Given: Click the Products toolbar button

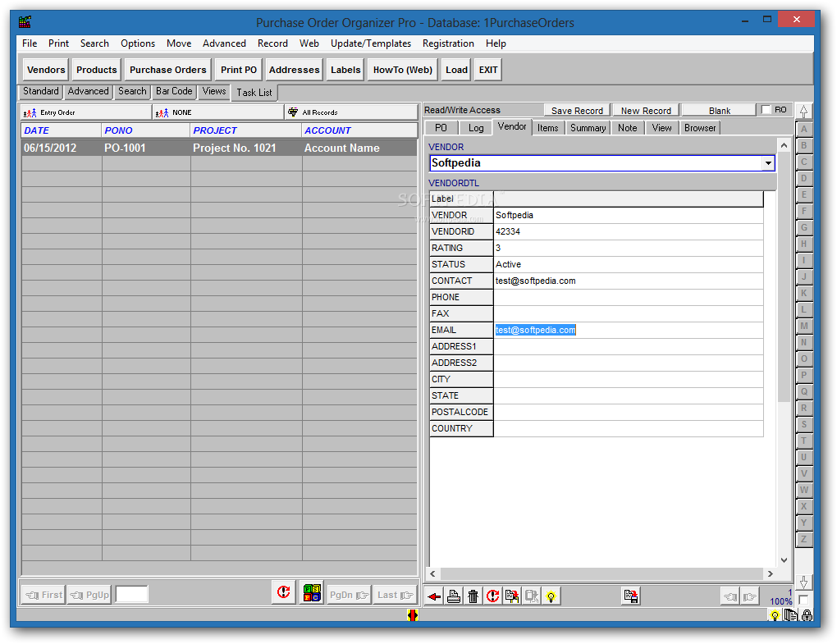Looking at the screenshot, I should coord(97,70).
